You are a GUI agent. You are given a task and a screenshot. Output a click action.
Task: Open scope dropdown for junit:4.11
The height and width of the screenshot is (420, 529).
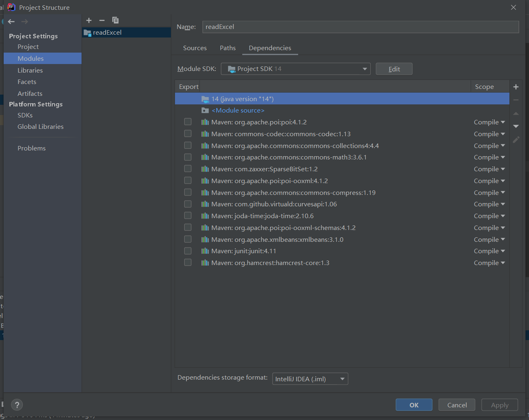(489, 251)
